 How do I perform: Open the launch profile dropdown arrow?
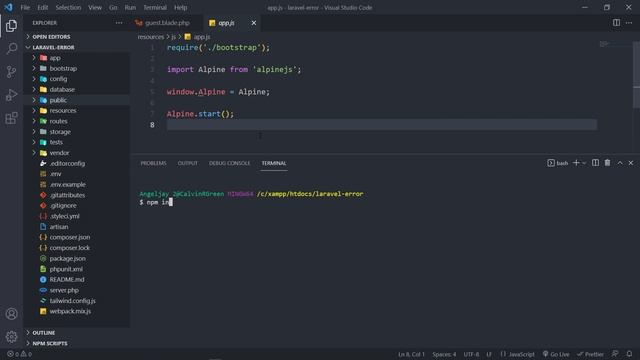(x=584, y=163)
